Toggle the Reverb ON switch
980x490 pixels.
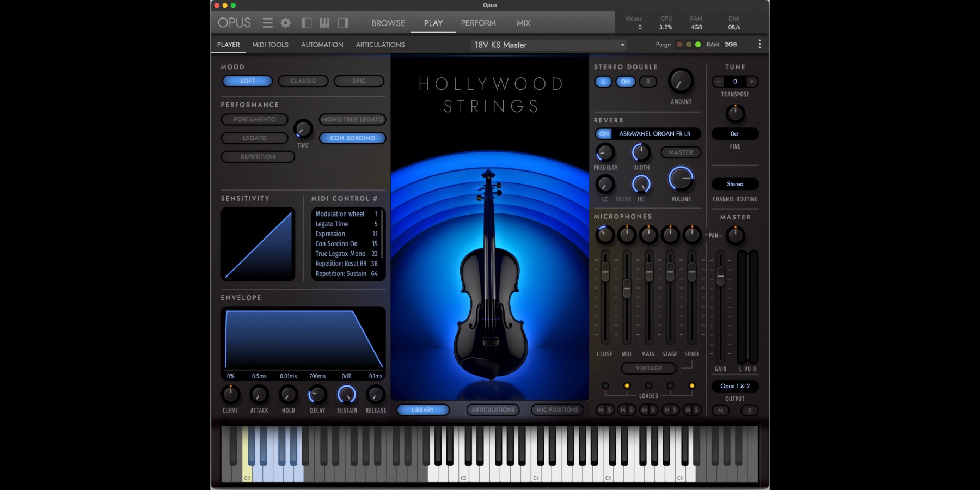tap(603, 133)
